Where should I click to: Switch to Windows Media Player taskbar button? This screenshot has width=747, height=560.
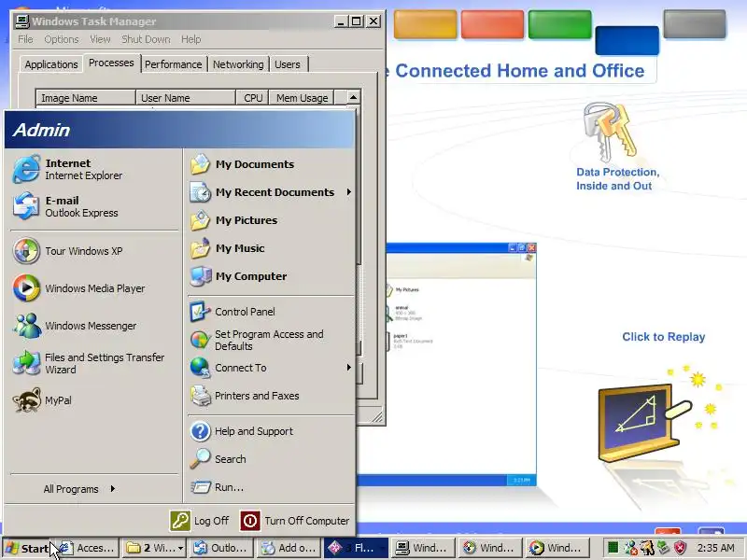(557, 548)
